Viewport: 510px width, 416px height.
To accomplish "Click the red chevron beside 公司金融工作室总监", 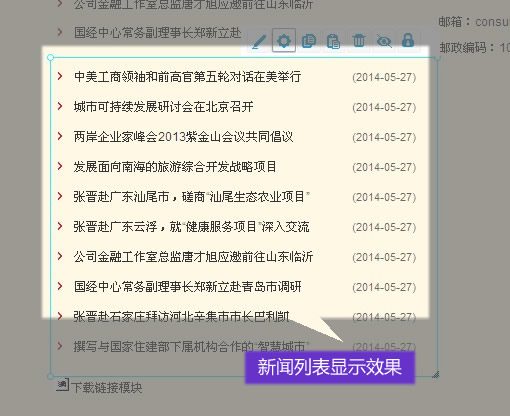I will click(x=60, y=256).
